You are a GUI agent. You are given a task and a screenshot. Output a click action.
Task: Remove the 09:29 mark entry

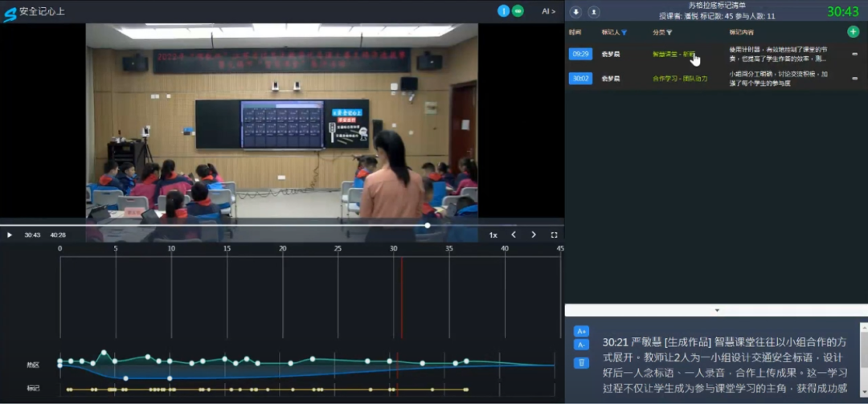pyautogui.click(x=854, y=55)
